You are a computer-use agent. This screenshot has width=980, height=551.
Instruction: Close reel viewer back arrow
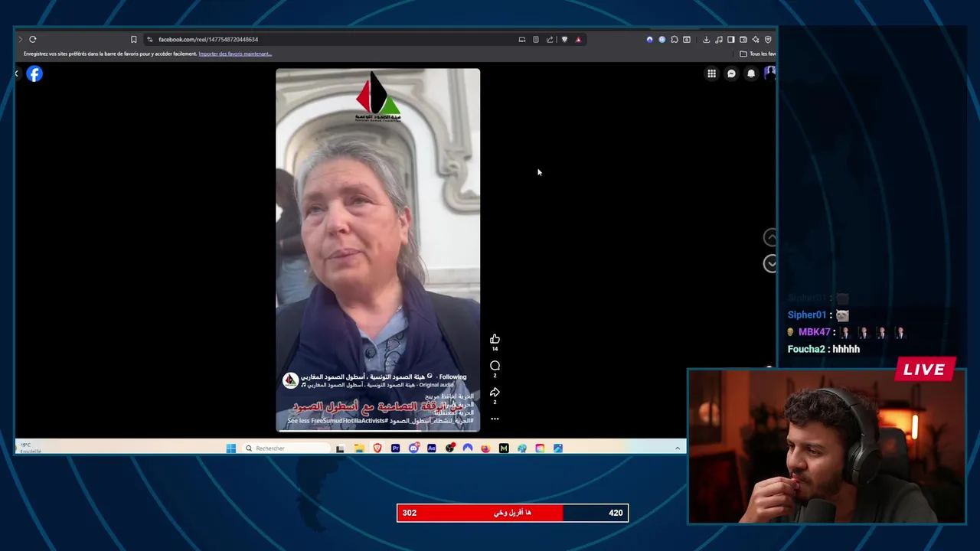point(17,73)
